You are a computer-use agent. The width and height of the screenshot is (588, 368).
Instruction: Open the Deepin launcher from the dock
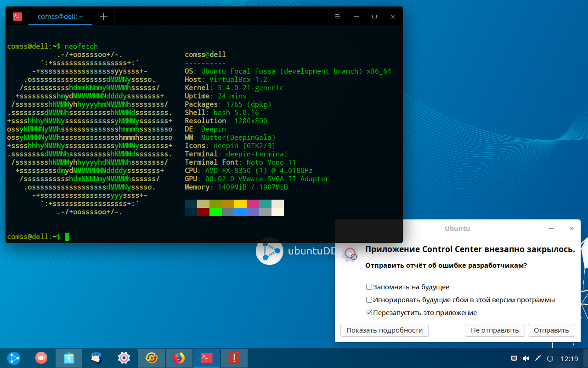click(x=14, y=358)
